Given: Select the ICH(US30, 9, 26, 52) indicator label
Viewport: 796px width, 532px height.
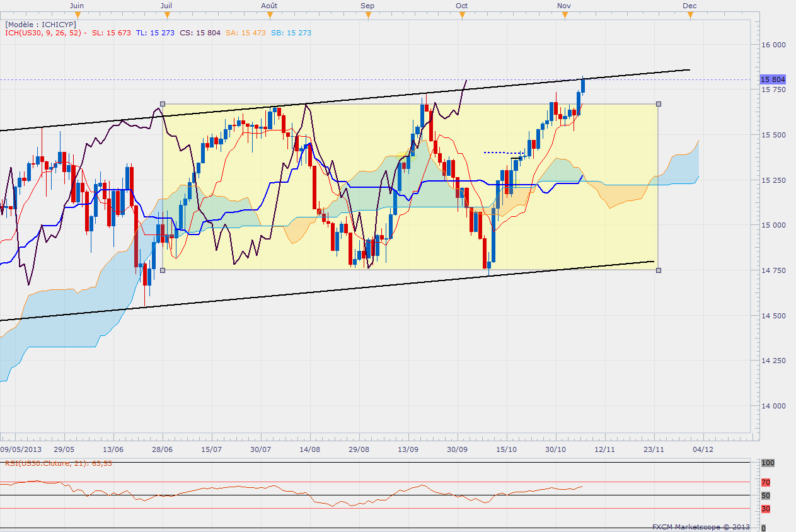Looking at the screenshot, I should tap(45, 33).
